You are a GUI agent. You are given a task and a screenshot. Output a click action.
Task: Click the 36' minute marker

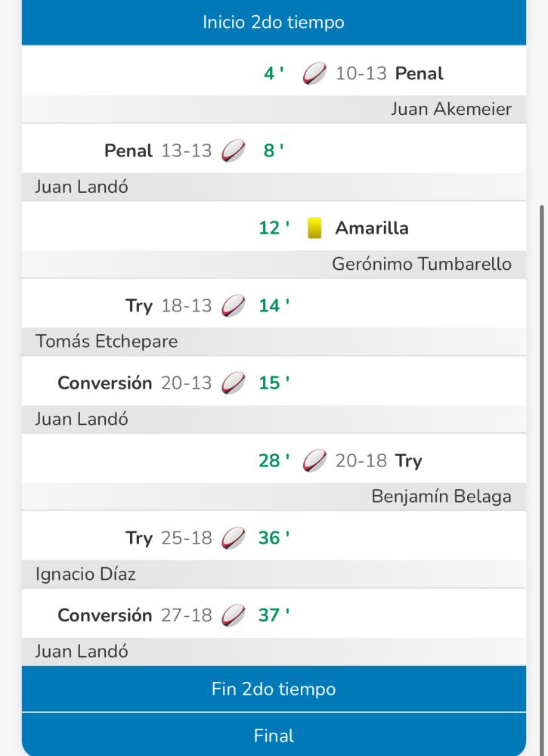click(271, 538)
